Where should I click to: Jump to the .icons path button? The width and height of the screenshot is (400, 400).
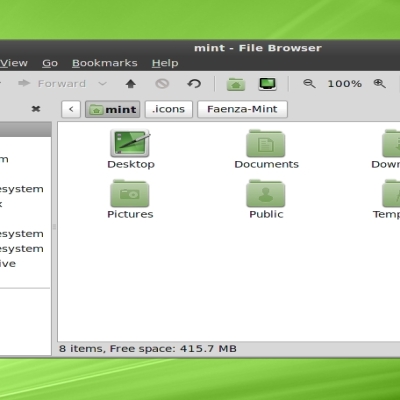coord(169,109)
